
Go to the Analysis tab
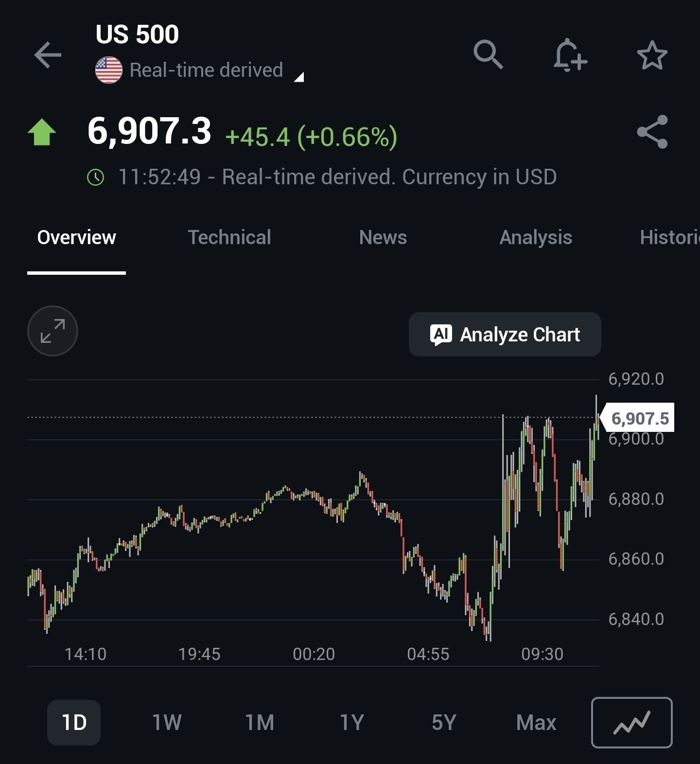click(536, 238)
